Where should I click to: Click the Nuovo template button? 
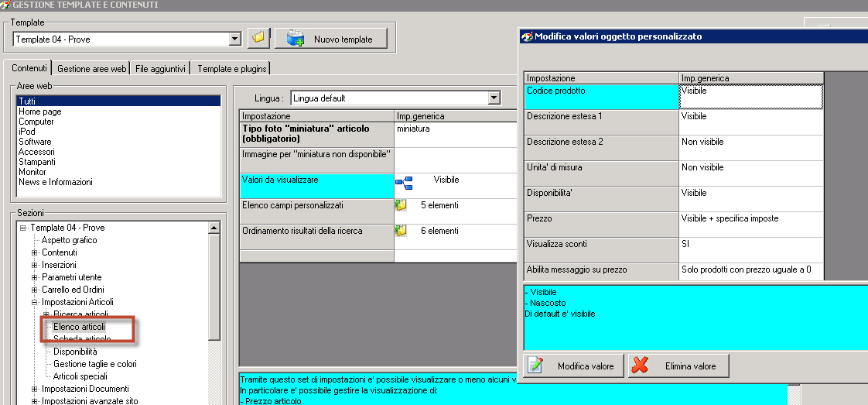(330, 39)
